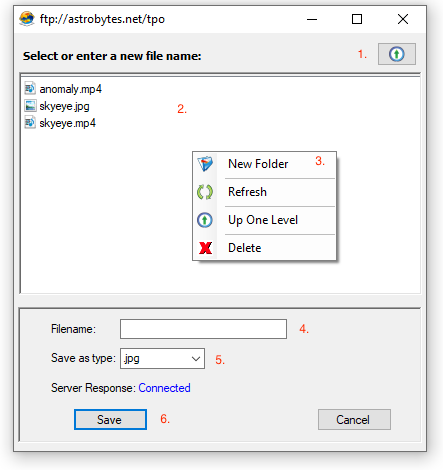Focus the Filename text field
The image size is (443, 470).
pos(203,329)
